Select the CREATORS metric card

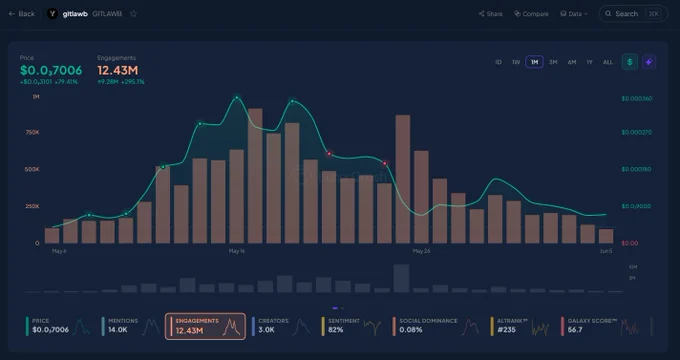(x=282, y=326)
